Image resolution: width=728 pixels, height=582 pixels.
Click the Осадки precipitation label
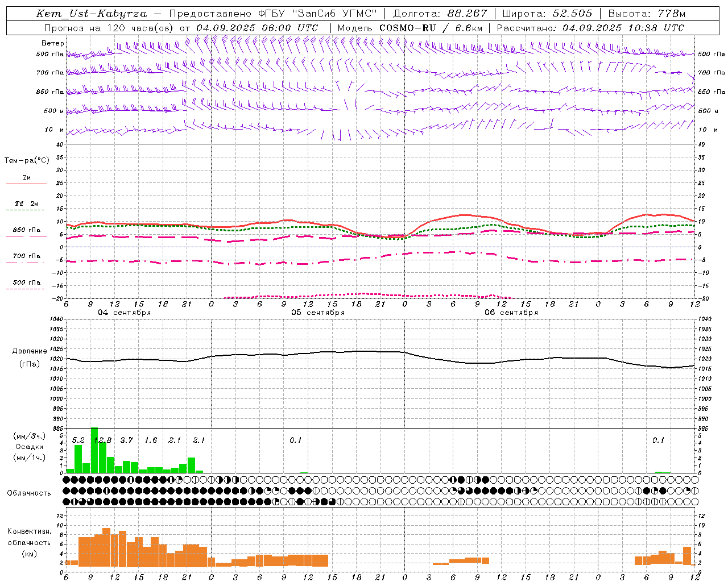pos(30,447)
